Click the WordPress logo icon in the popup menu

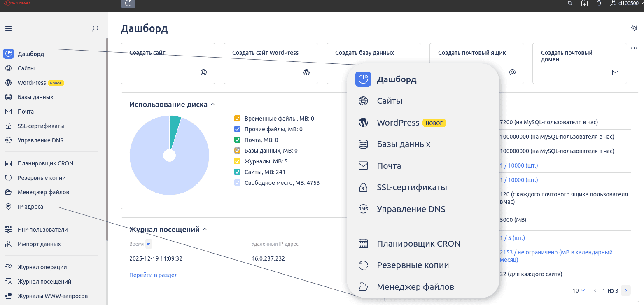click(x=363, y=122)
